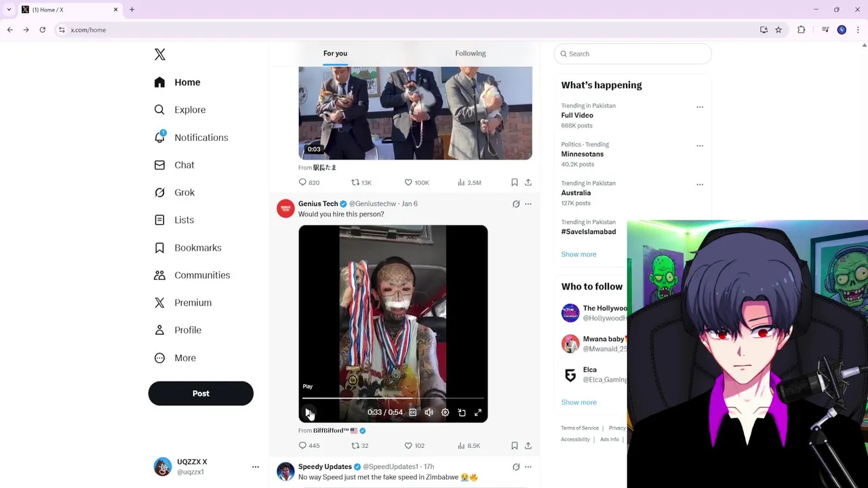
Task: Switch to the Following tab
Action: pyautogui.click(x=471, y=54)
